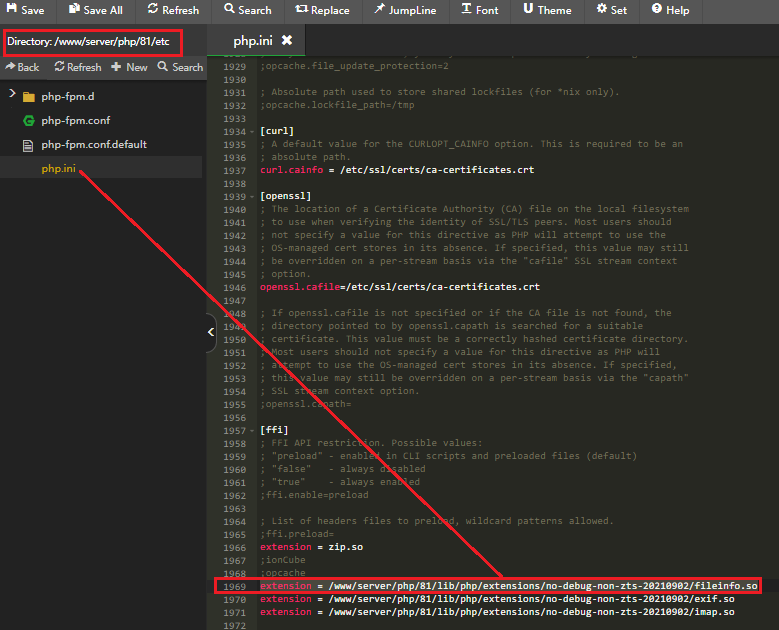Open the Set settings menu
This screenshot has height=630, width=779.
pyautogui.click(x=612, y=10)
